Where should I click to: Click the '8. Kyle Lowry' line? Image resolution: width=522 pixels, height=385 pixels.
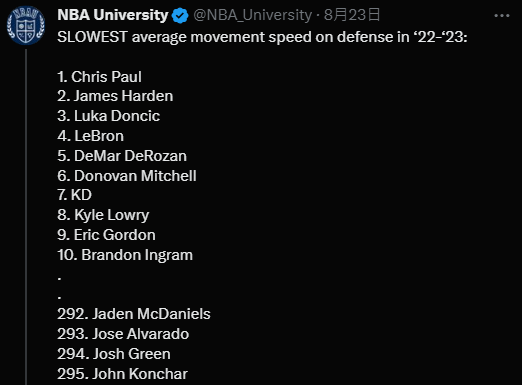(103, 215)
